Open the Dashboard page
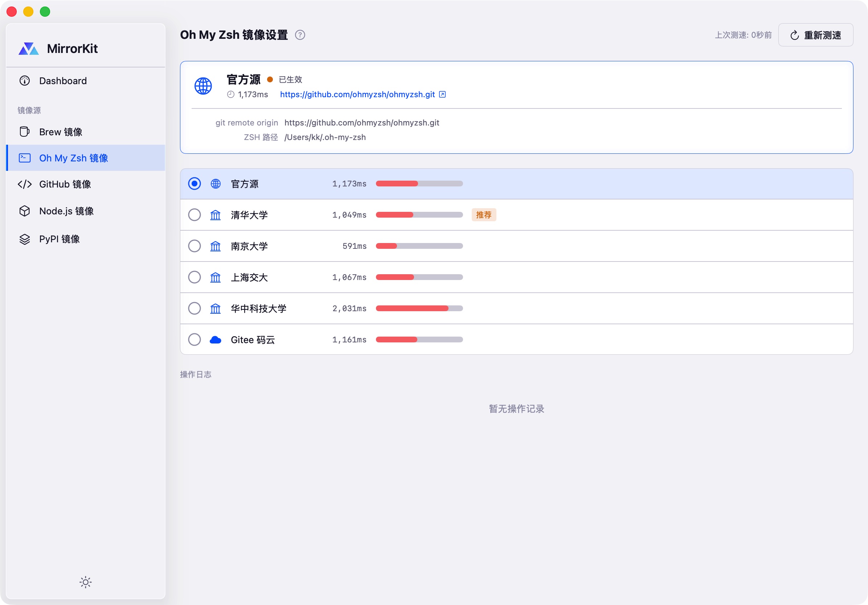 (86, 81)
